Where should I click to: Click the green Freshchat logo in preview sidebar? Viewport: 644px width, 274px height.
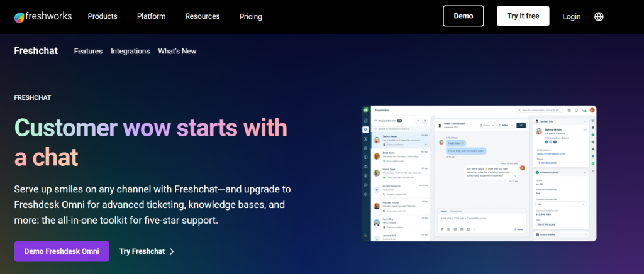tap(365, 110)
